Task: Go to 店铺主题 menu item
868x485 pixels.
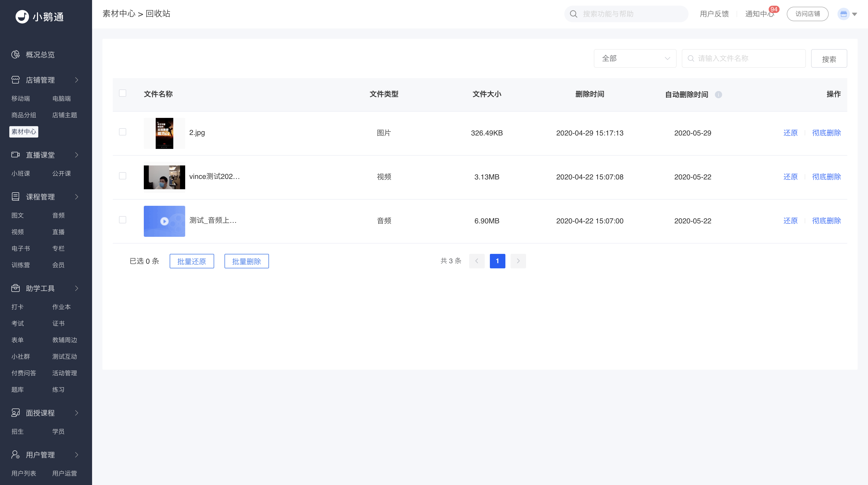Action: (x=65, y=115)
